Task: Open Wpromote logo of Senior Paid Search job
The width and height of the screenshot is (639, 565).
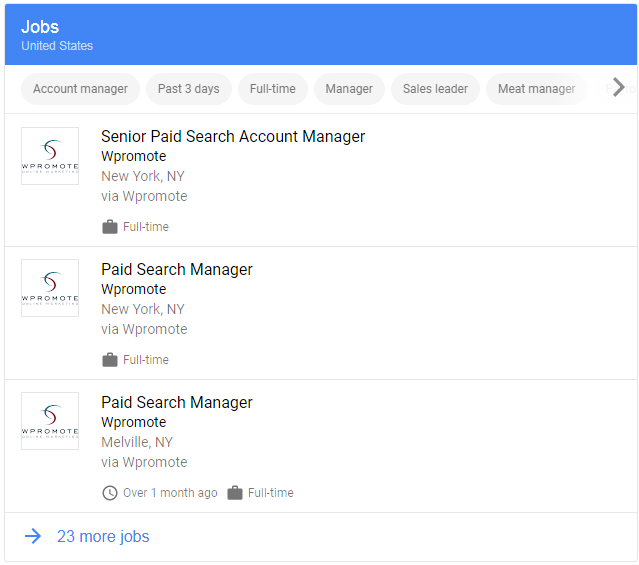Action: click(50, 156)
